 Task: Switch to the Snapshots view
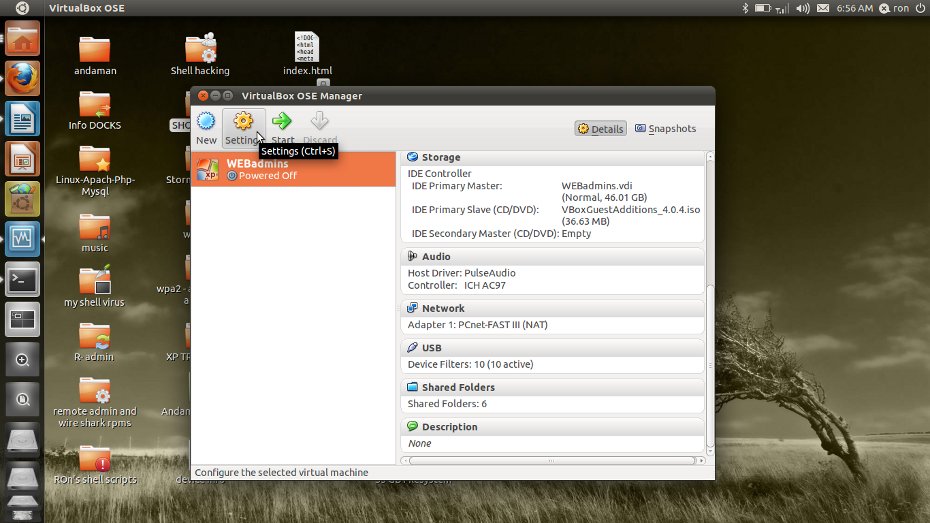665,129
